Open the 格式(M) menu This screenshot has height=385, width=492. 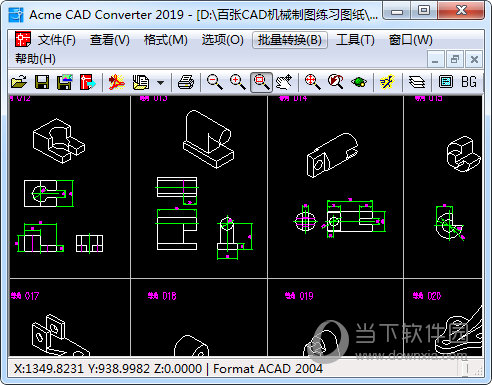[x=166, y=40]
